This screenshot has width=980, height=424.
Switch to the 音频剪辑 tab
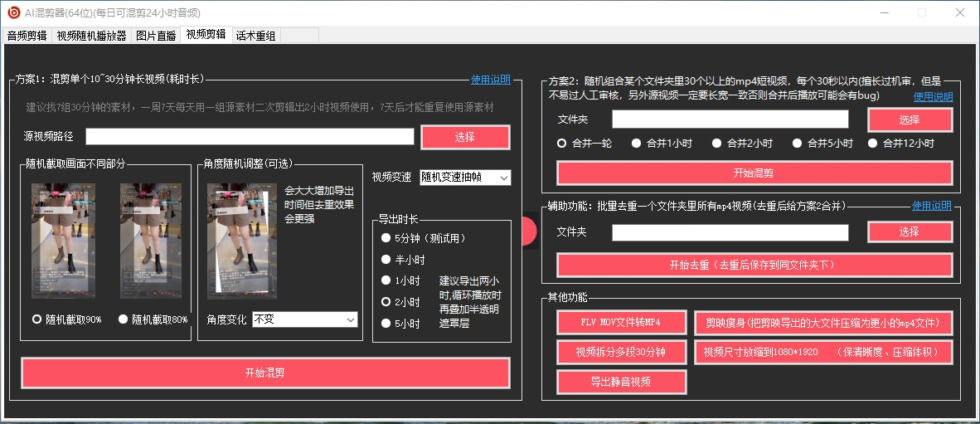[27, 36]
